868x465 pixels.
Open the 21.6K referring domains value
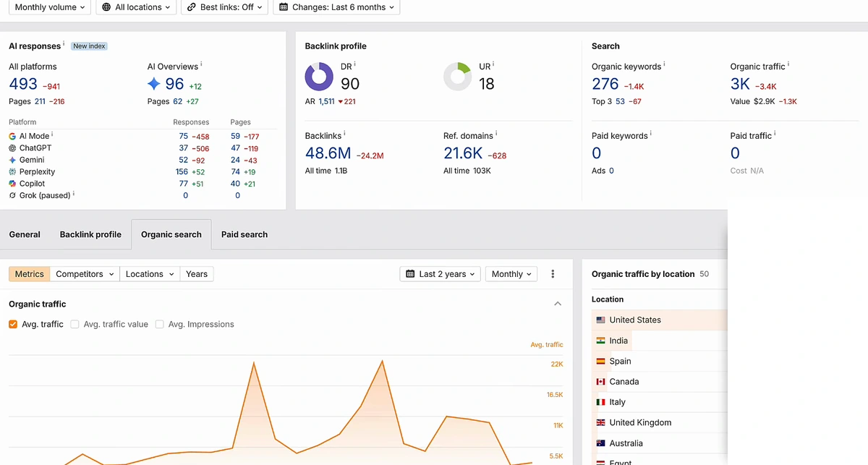pos(463,153)
